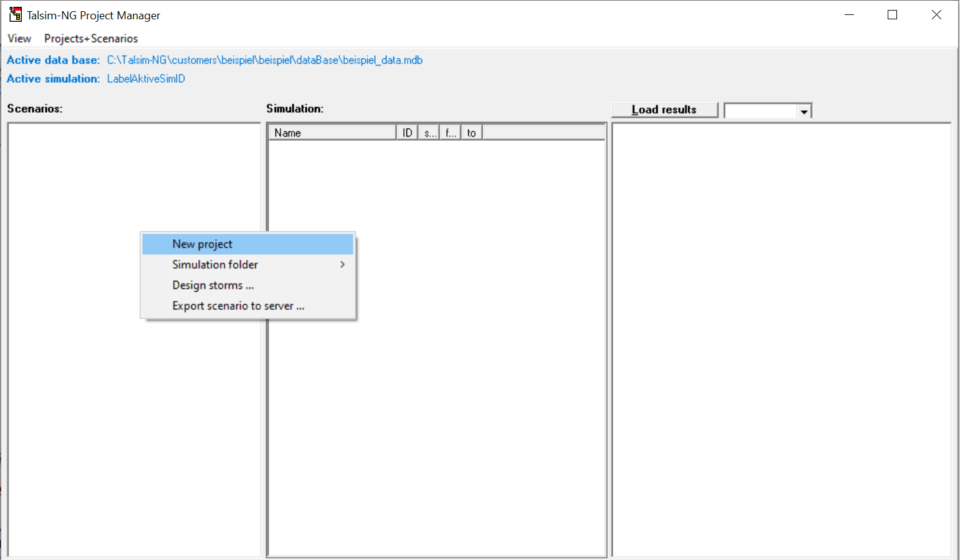Minimize the Project Manager window
Viewport: 960px width, 560px height.
coord(849,15)
